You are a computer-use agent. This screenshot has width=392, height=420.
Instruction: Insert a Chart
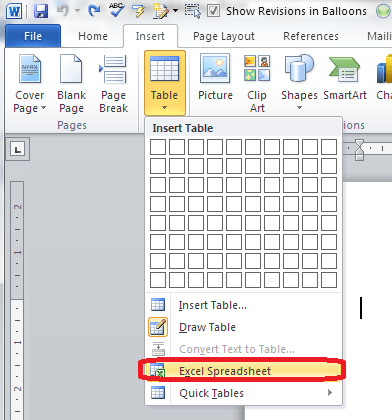coord(383,78)
